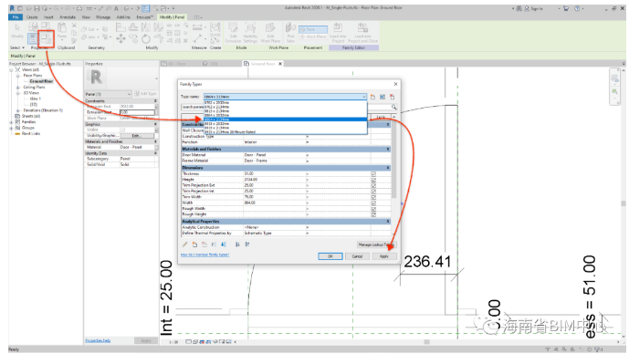Toggle the Lock checkbox for Width
The height and width of the screenshot is (364, 629).
click(373, 203)
